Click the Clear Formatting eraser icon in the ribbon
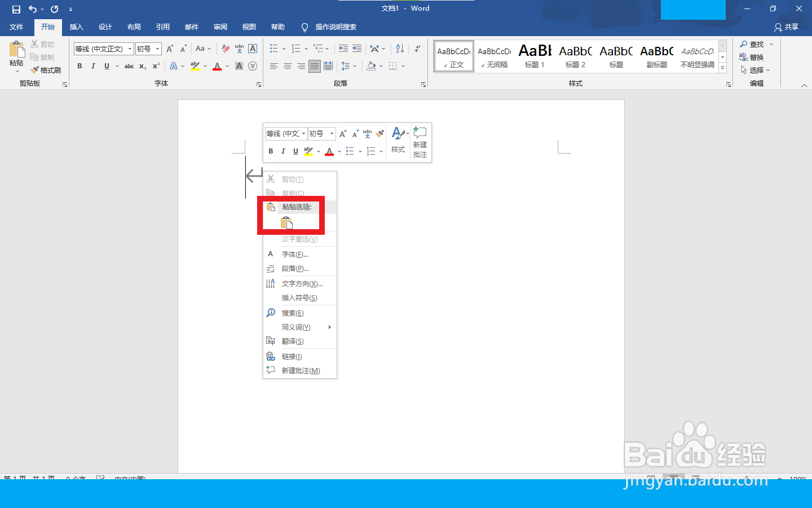Viewport: 812px width, 508px height. pyautogui.click(x=226, y=49)
